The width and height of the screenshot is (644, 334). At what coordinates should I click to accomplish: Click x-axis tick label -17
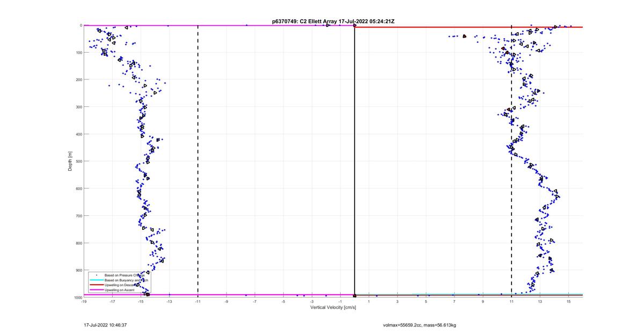pyautogui.click(x=112, y=302)
